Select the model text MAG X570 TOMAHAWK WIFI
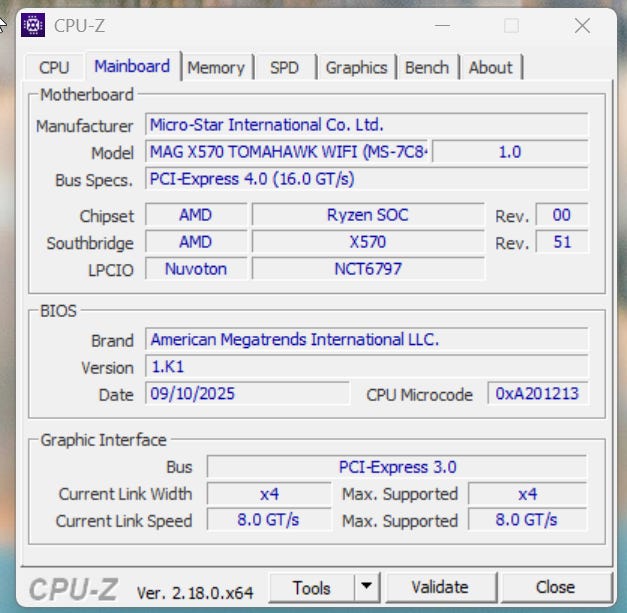Image resolution: width=627 pixels, height=613 pixels. [287, 152]
